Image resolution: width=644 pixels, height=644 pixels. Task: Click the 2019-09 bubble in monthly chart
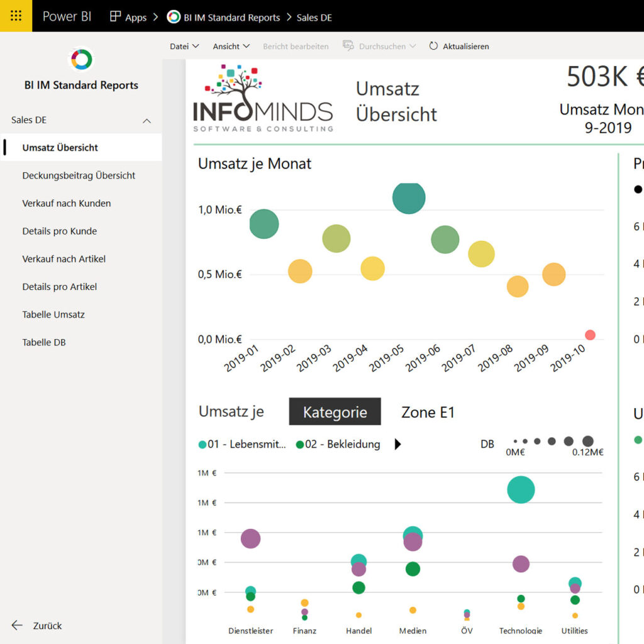pos(553,274)
